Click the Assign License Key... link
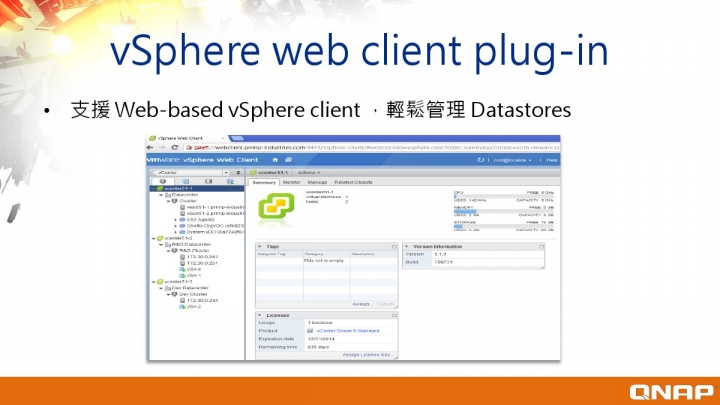This screenshot has height=405, width=720. pyautogui.click(x=368, y=355)
